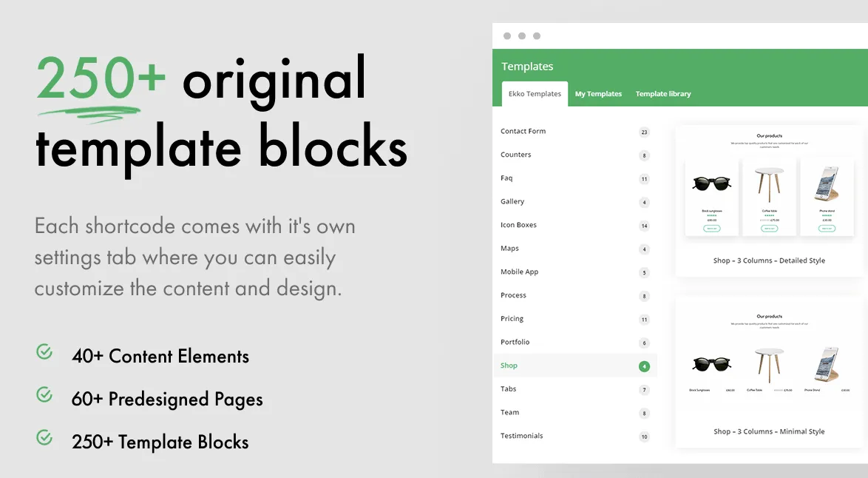Image resolution: width=868 pixels, height=478 pixels.
Task: Click the check icon beside Template Blocks
Action: pyautogui.click(x=44, y=437)
